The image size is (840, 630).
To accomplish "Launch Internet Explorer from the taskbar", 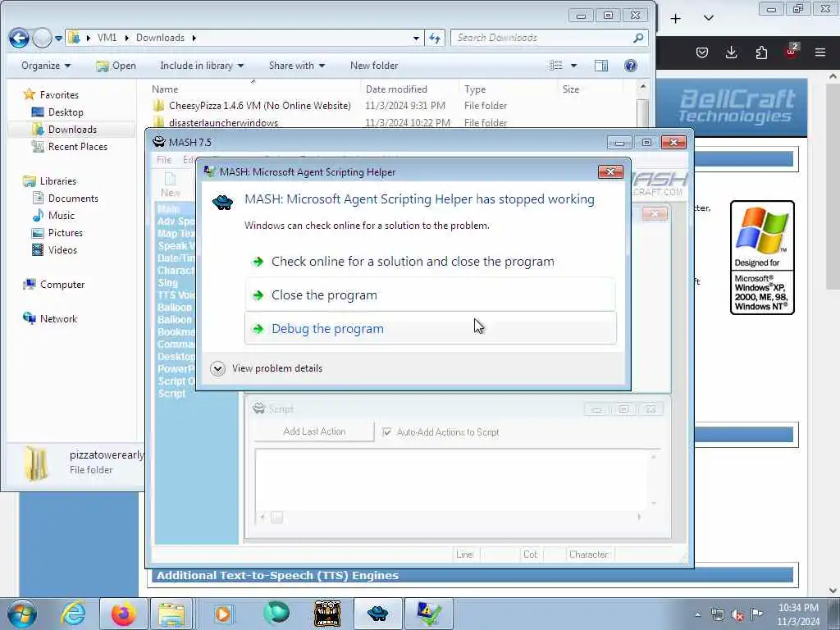I will tap(73, 614).
